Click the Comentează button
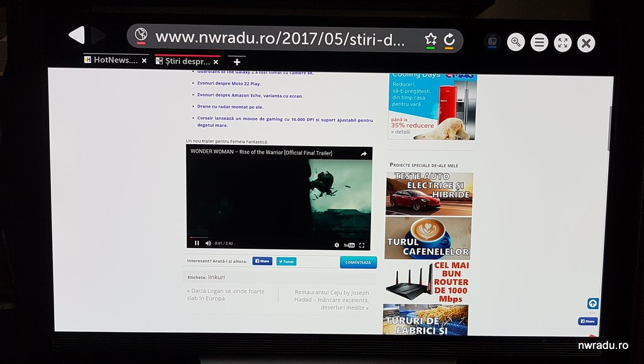This screenshot has height=364, width=644. coord(358,263)
